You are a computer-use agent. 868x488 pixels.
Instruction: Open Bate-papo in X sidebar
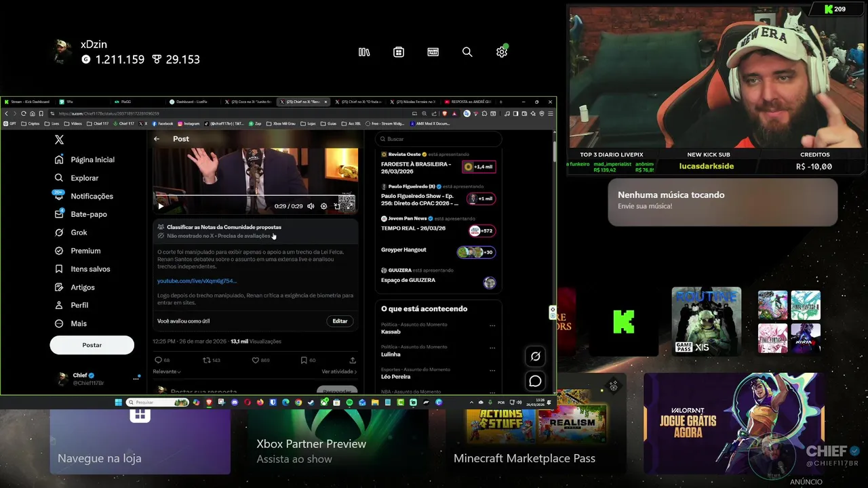tap(81, 214)
